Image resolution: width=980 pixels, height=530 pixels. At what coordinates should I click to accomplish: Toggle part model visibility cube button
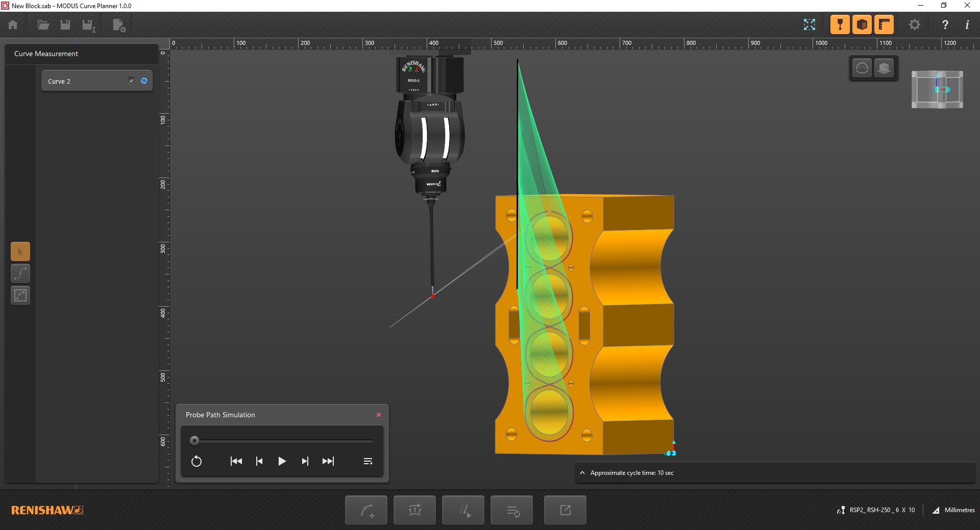click(x=862, y=24)
